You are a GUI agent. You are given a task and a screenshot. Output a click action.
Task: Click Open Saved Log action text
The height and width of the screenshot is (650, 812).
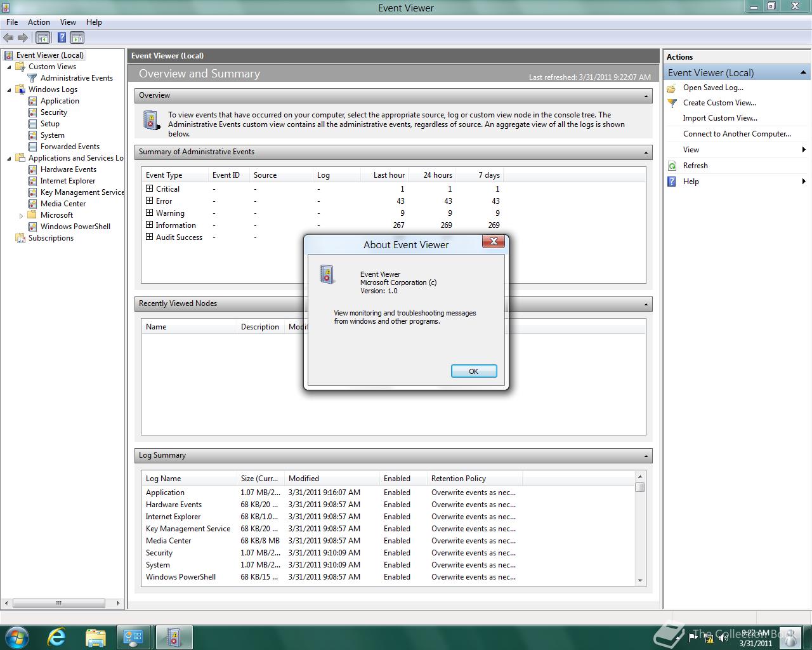(713, 88)
